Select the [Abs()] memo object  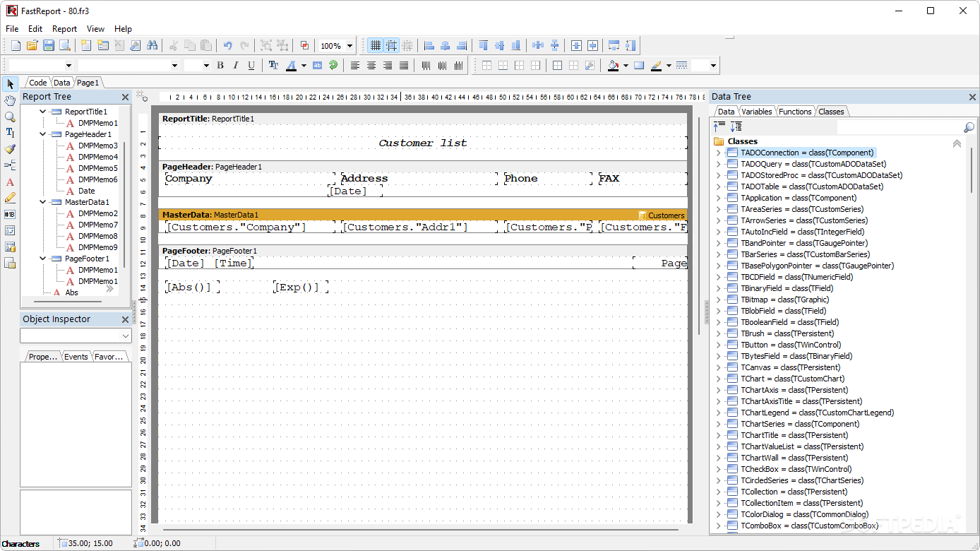(191, 287)
